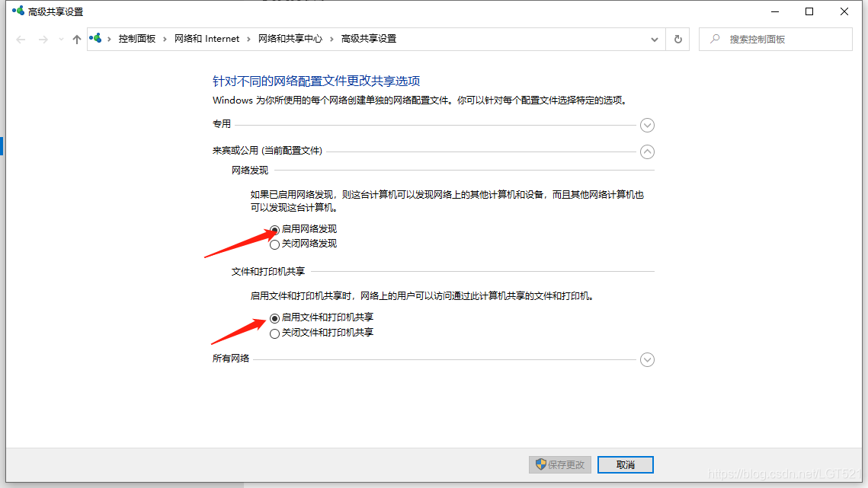Expand the 专用 profile section
The image size is (868, 488).
click(647, 125)
